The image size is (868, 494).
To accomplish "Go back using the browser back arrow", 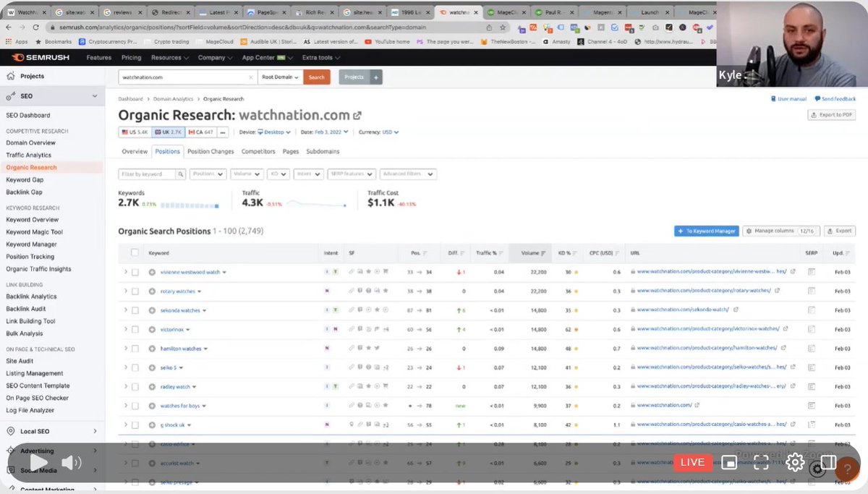I will (9, 27).
